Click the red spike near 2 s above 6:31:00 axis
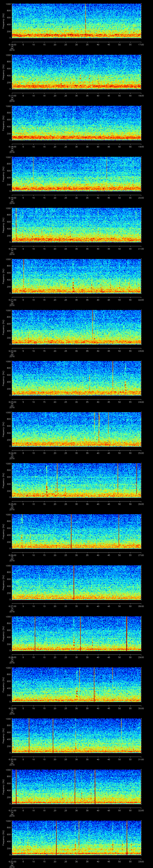This screenshot has width=153, height=868. 16,786
